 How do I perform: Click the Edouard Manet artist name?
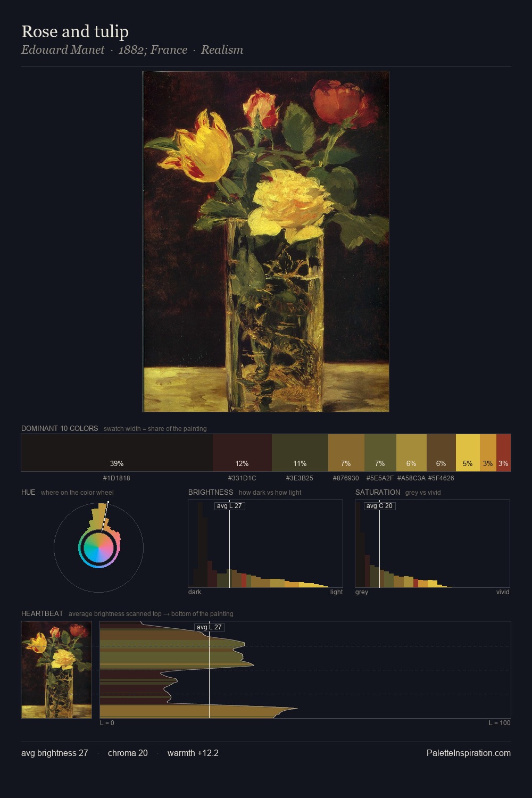(x=63, y=50)
